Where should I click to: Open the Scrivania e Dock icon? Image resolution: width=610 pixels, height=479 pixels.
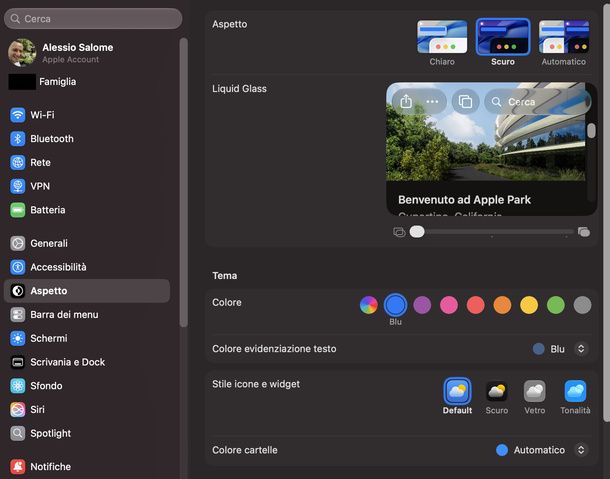(x=18, y=362)
